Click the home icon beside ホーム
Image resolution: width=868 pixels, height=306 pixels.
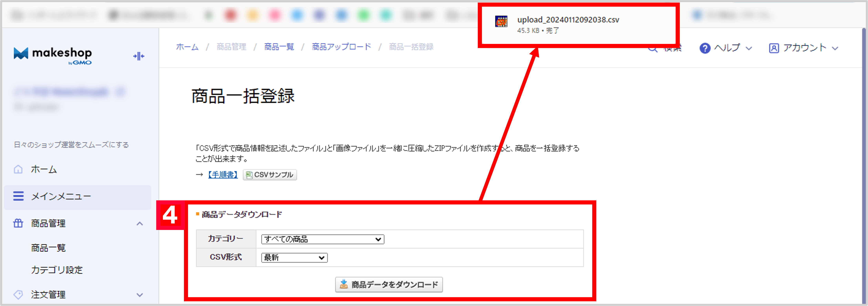click(x=18, y=169)
